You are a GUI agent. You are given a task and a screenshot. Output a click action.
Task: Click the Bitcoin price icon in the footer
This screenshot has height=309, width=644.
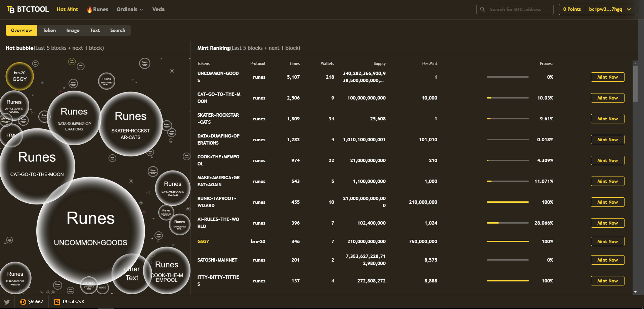click(23, 302)
